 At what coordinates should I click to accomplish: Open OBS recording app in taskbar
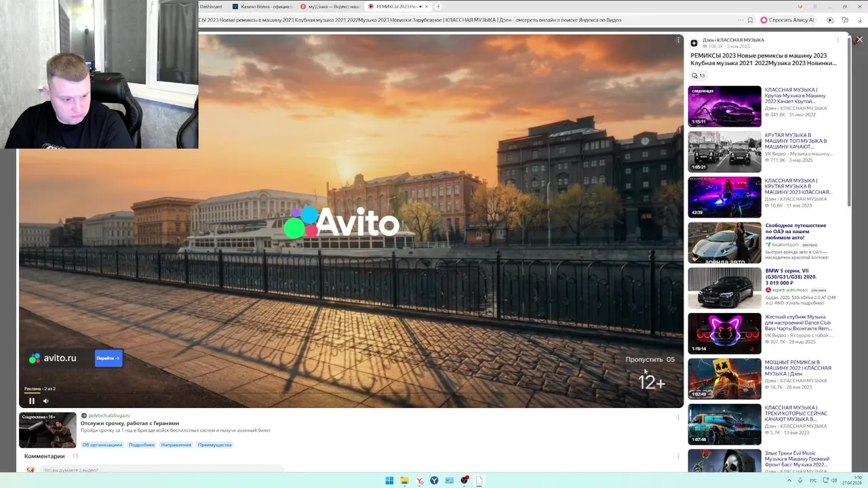pyautogui.click(x=464, y=481)
